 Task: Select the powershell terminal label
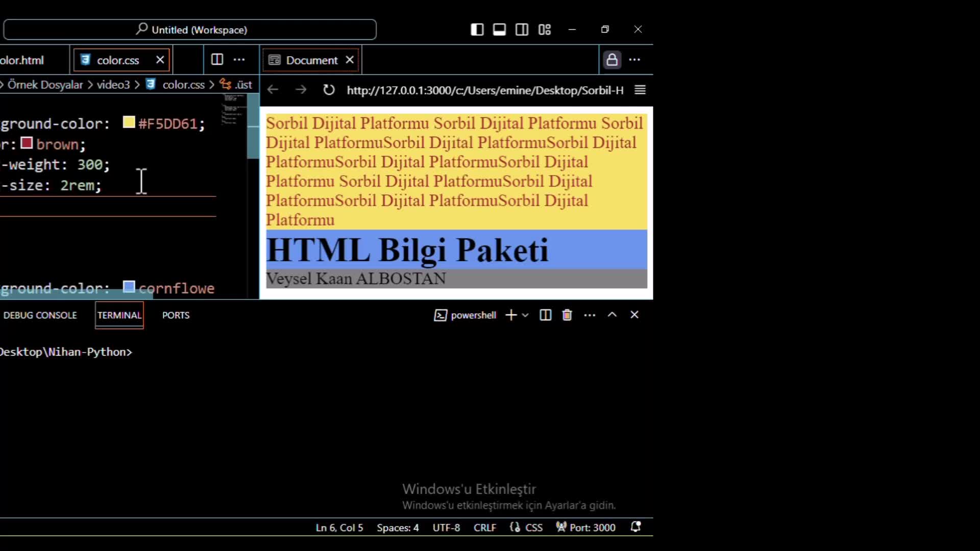[x=465, y=315]
